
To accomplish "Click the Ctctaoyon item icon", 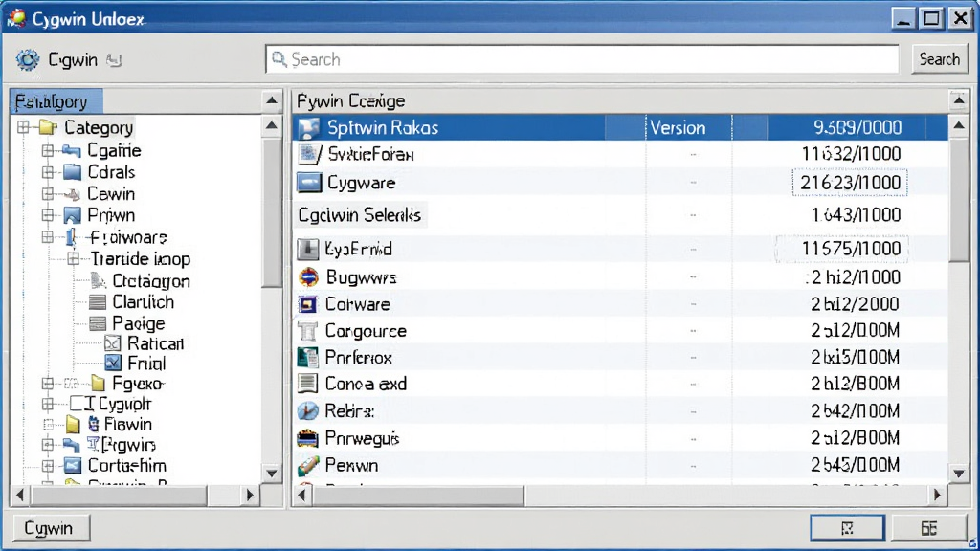I will point(99,281).
